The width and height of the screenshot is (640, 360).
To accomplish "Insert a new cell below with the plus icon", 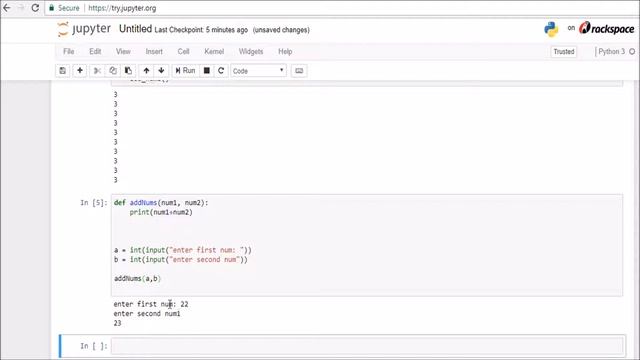I will (x=80, y=71).
